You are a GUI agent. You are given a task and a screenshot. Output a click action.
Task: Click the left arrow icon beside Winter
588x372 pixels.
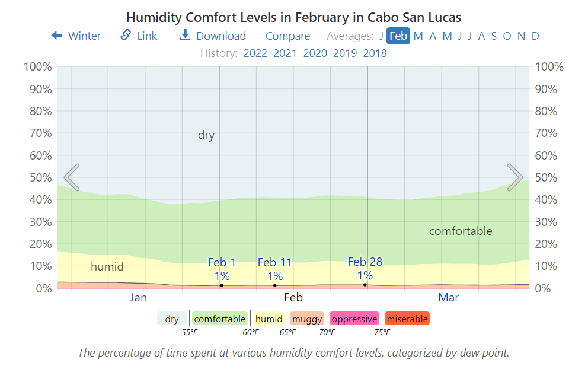[x=57, y=36]
